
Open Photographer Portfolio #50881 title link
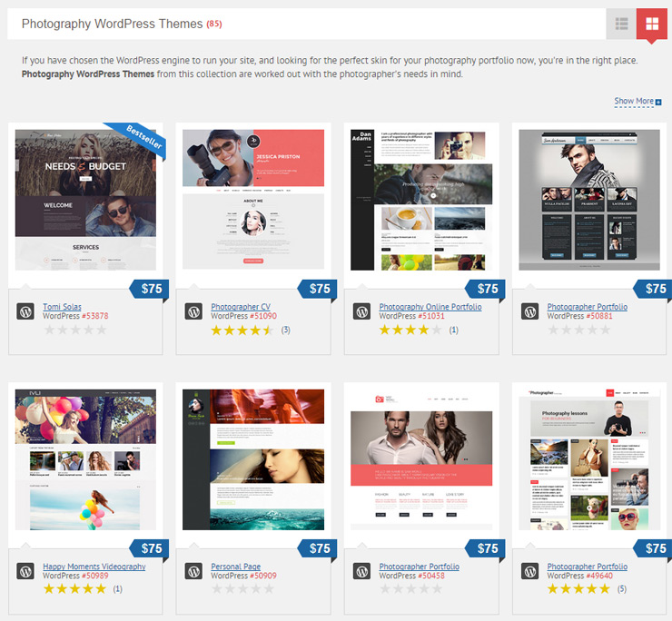[587, 307]
